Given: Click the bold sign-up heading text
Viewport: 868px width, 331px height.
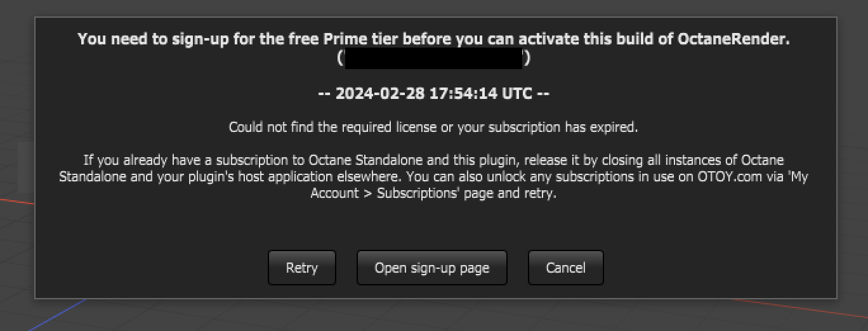Looking at the screenshot, I should pyautogui.click(x=433, y=39).
